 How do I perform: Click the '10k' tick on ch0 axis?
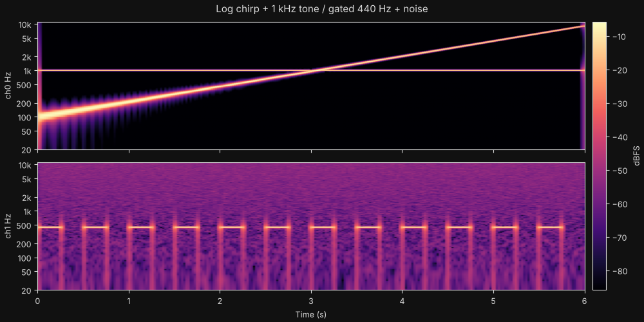[x=26, y=24]
